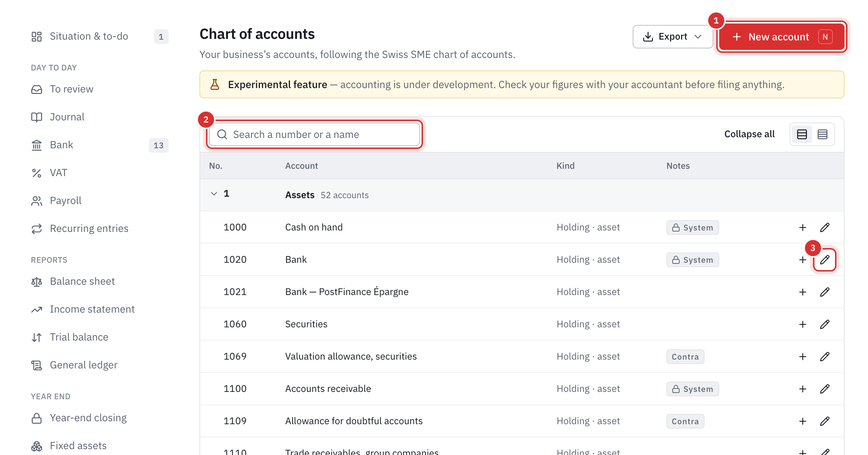
Task: Click plus icon in Accounts receivable row
Action: tap(802, 389)
